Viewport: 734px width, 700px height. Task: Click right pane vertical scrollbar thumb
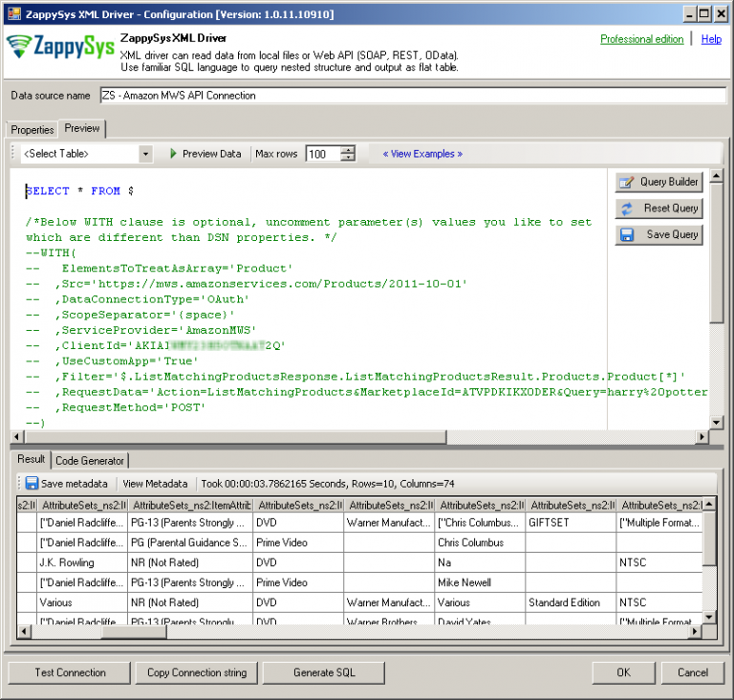click(x=716, y=253)
